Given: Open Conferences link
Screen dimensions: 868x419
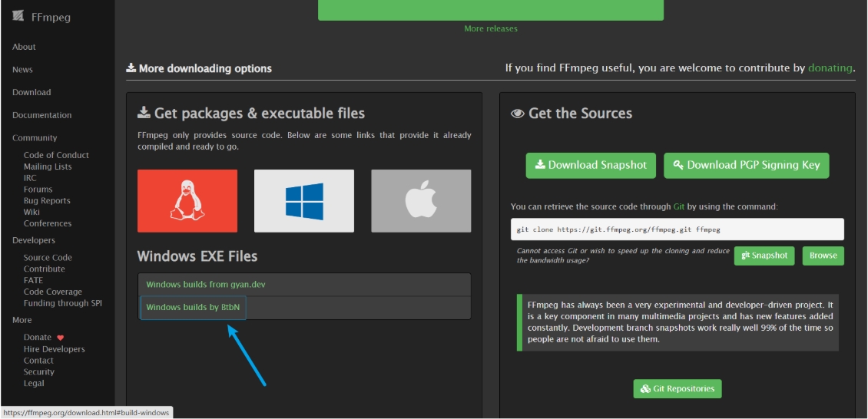Looking at the screenshot, I should point(48,223).
